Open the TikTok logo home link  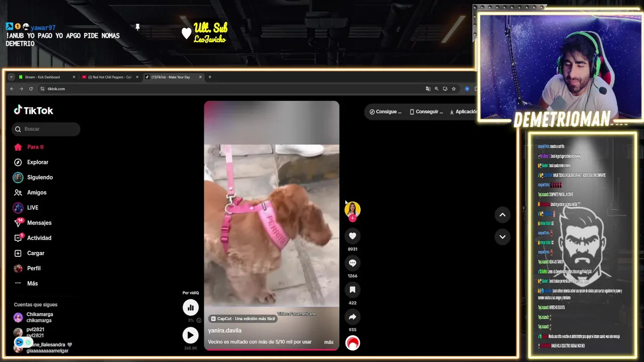pos(33,111)
